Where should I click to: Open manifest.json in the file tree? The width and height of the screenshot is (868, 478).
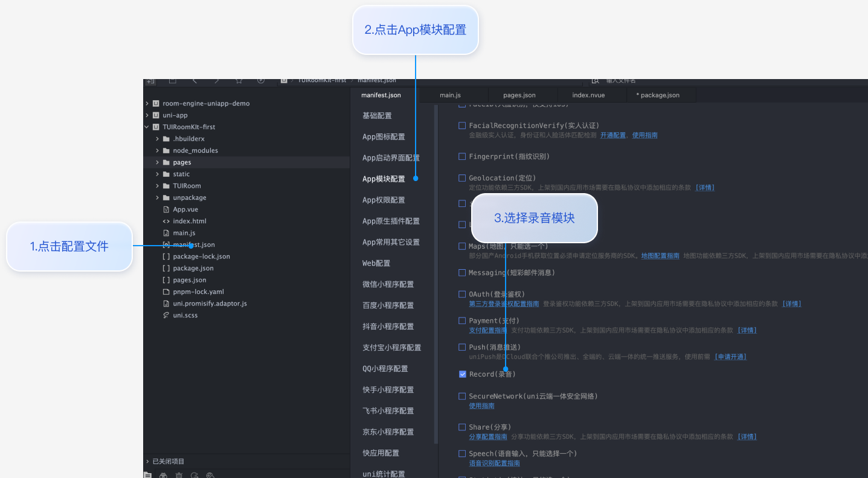click(x=193, y=244)
